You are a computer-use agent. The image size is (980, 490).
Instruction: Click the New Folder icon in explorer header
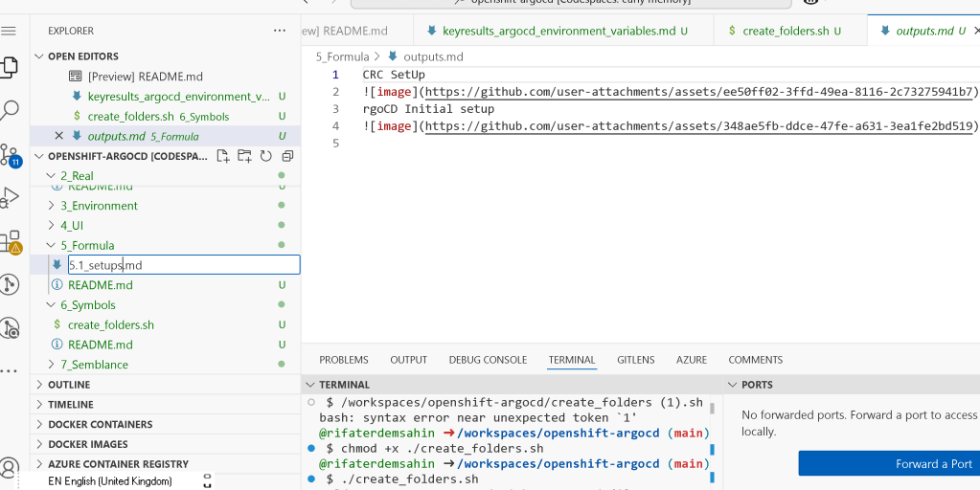click(244, 156)
